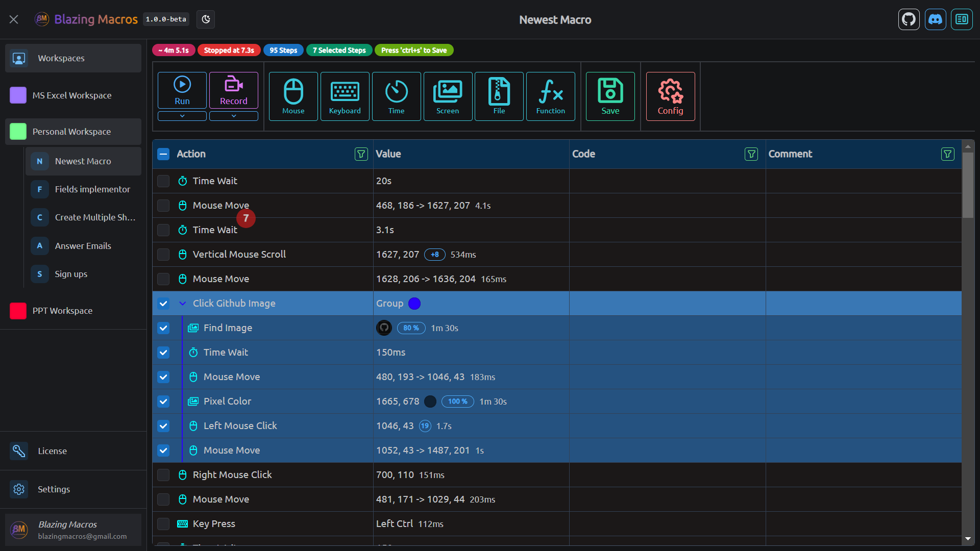
Task: Expand the Run options dropdown
Action: coord(182,116)
